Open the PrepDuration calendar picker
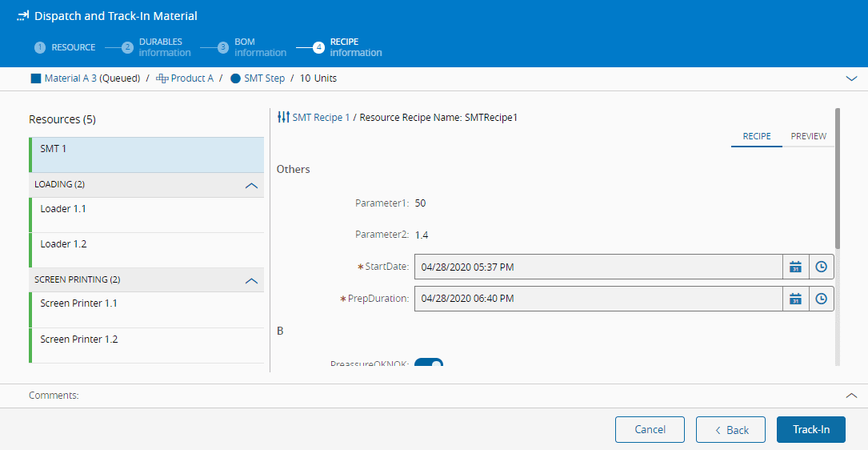 795,299
